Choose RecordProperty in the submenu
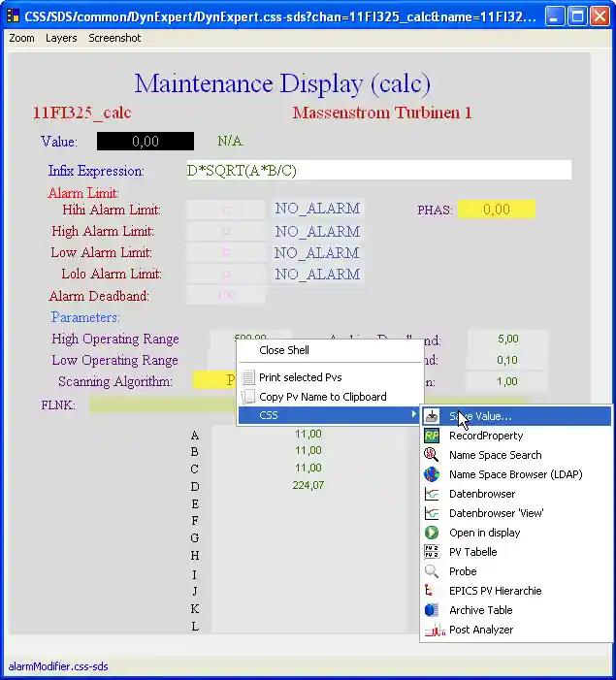The width and height of the screenshot is (616, 680). (x=516, y=436)
